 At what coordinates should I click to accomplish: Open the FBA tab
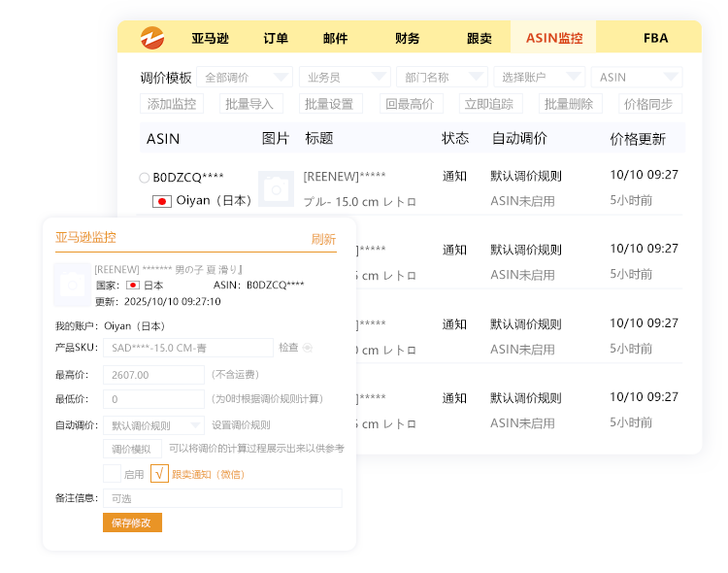point(655,39)
